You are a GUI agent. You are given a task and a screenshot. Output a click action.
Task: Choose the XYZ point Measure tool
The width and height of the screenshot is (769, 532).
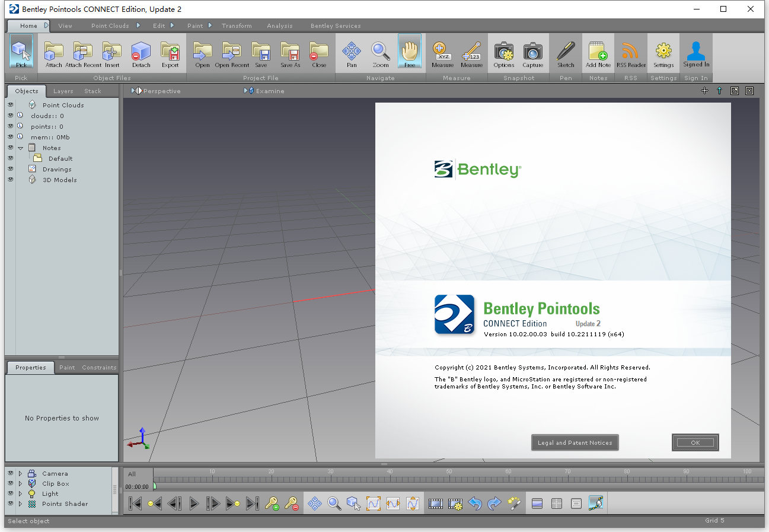(442, 53)
